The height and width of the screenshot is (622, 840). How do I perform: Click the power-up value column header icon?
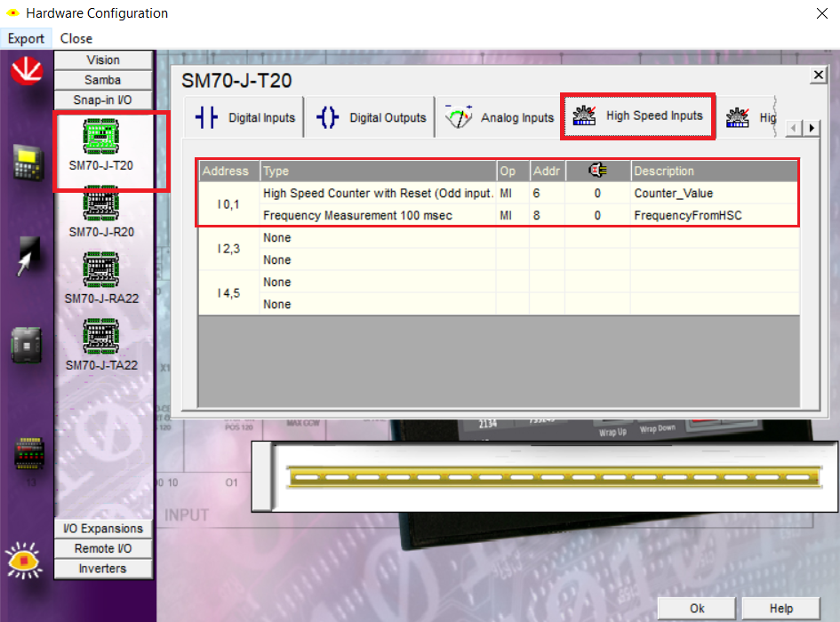pyautogui.click(x=597, y=171)
